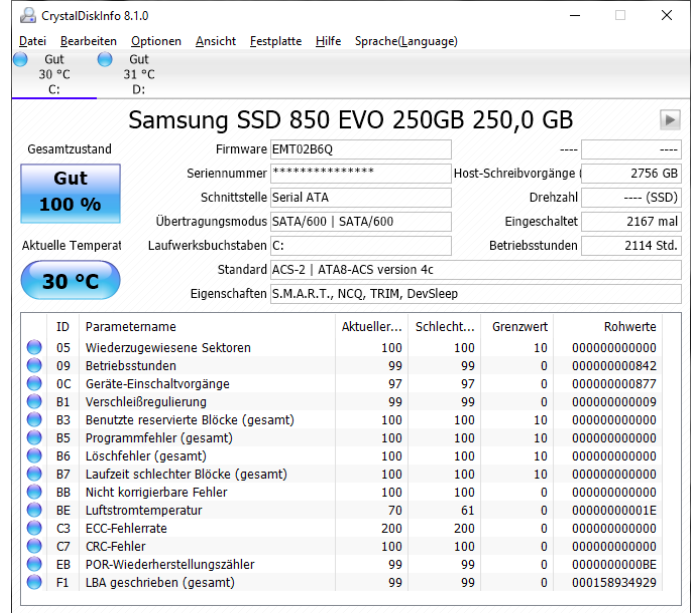The width and height of the screenshot is (696, 613).
Task: Select 'ECC-Fehlerrate' parameter text
Action: [x=126, y=528]
